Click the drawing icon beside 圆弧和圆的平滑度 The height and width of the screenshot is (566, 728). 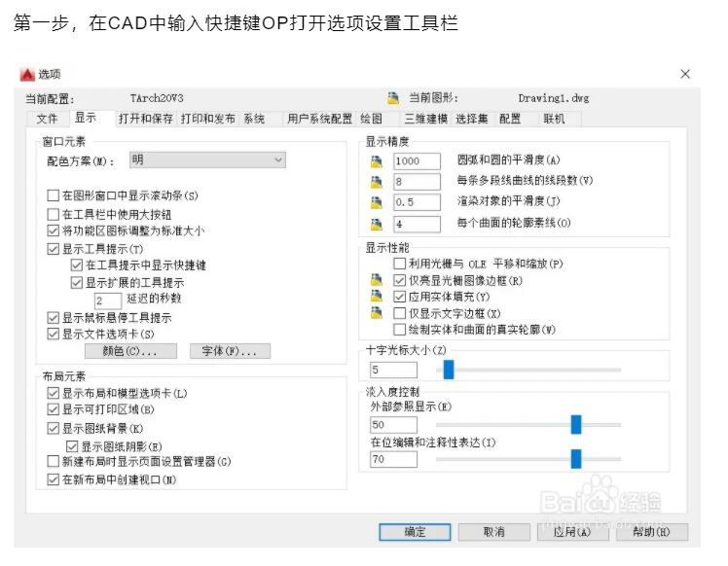tap(377, 160)
